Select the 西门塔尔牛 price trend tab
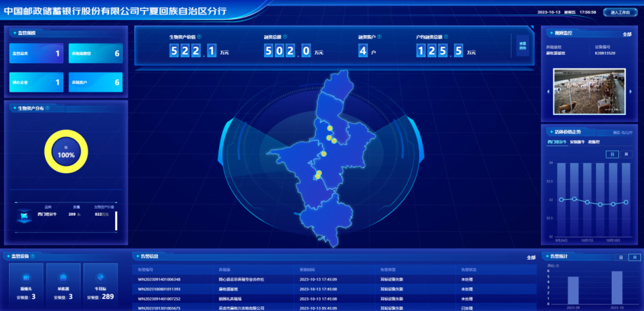Image resolution: width=644 pixels, height=311 pixels. pyautogui.click(x=557, y=142)
